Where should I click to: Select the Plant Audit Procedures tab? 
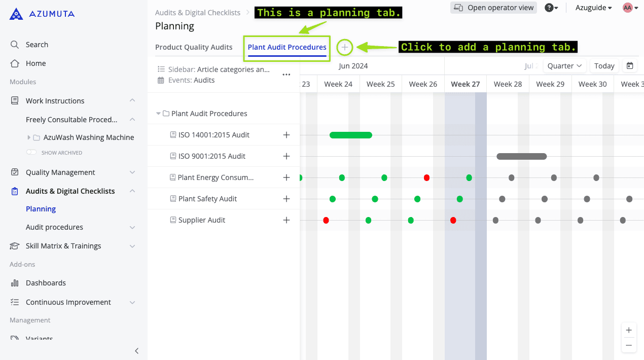pos(287,47)
